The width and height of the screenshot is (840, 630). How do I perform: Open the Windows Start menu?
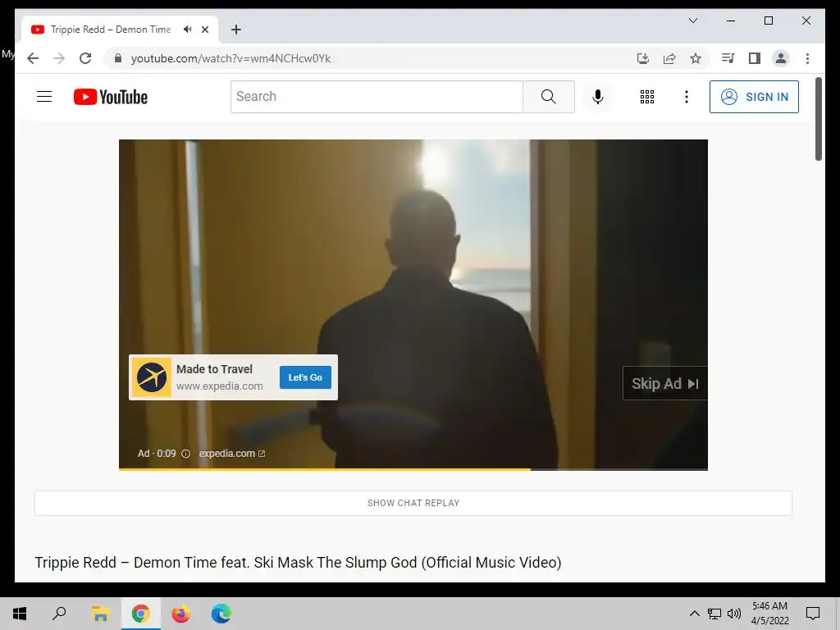20,614
